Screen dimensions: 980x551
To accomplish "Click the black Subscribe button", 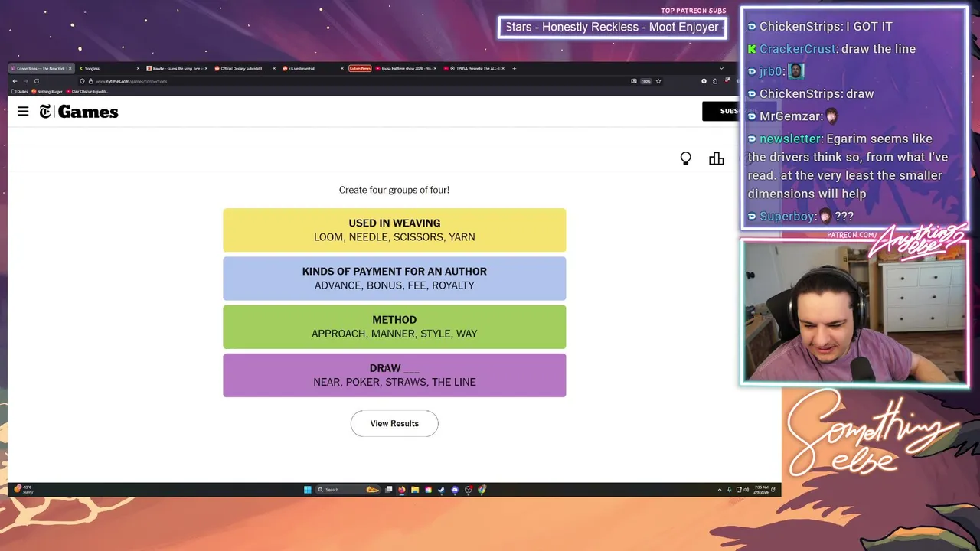I will pos(721,111).
